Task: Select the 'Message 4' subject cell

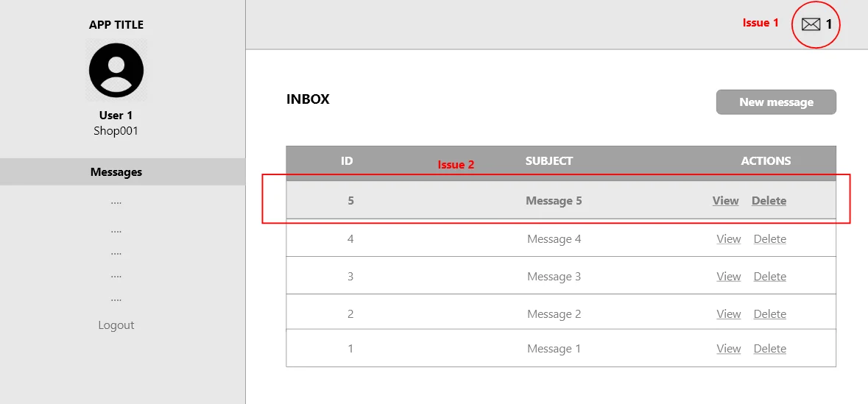Action: point(554,239)
